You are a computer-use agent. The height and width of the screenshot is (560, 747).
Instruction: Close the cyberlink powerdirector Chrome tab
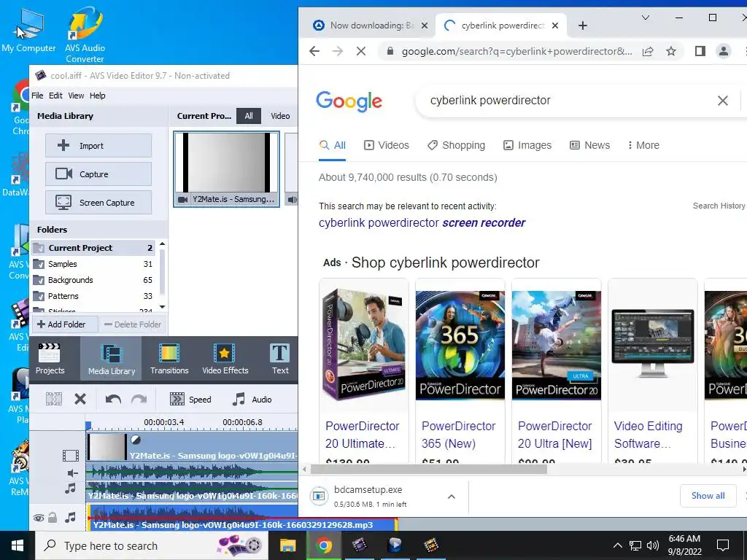point(555,26)
